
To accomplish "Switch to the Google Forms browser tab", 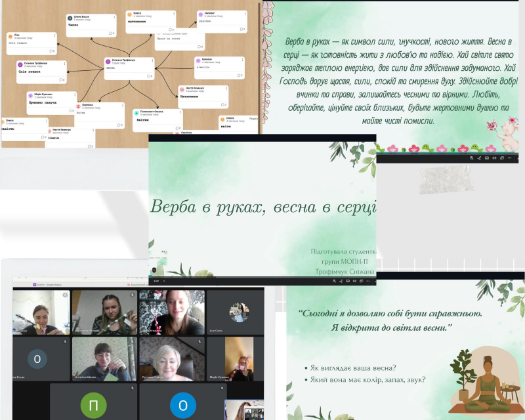I will click(47, 284).
